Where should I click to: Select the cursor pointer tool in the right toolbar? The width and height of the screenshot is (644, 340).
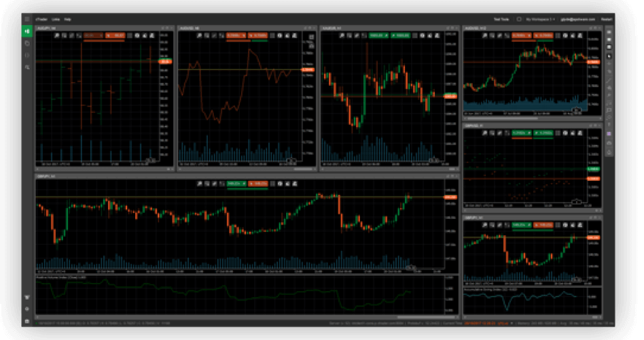[x=609, y=55]
